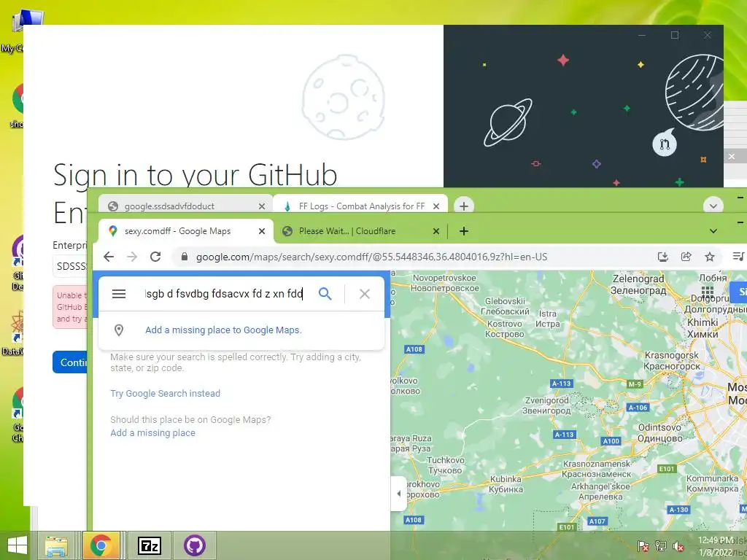Image resolution: width=747 pixels, height=560 pixels.
Task: Collapse the Maps side panel arrow
Action: click(398, 494)
